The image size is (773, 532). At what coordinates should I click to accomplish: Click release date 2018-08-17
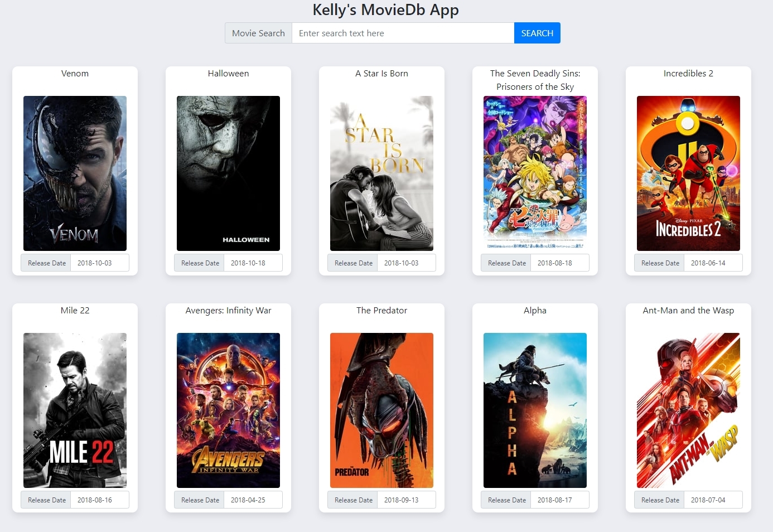pos(560,500)
